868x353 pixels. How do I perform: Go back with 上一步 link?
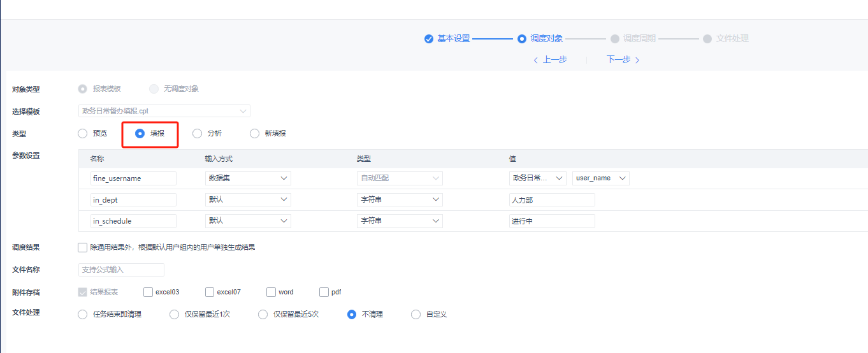coord(550,60)
